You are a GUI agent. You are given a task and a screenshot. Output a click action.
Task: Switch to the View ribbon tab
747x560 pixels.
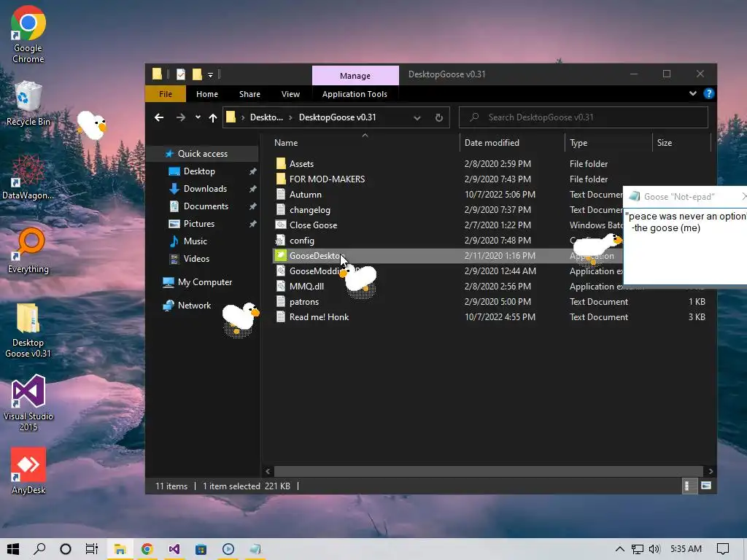point(290,94)
